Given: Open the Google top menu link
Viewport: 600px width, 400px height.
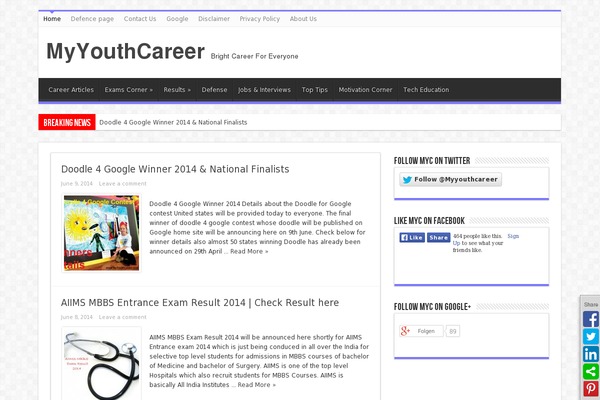Looking at the screenshot, I should (x=177, y=19).
